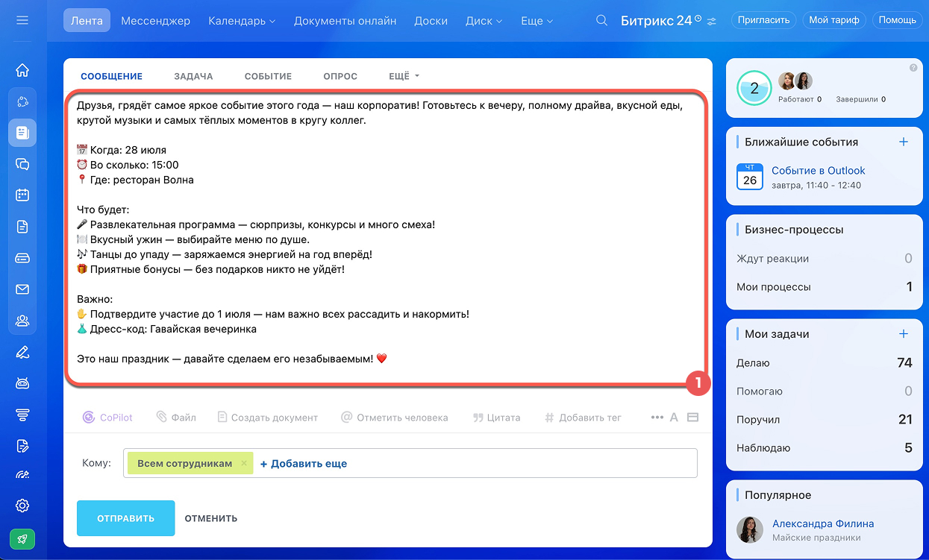
Task: Open the three dots more options in editor
Action: 657,418
